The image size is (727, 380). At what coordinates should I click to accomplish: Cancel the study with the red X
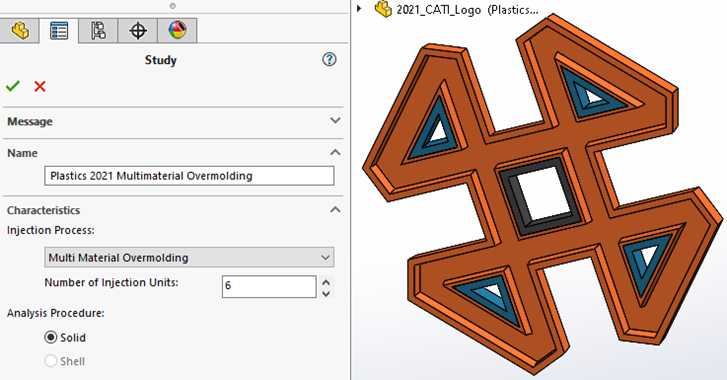point(40,86)
